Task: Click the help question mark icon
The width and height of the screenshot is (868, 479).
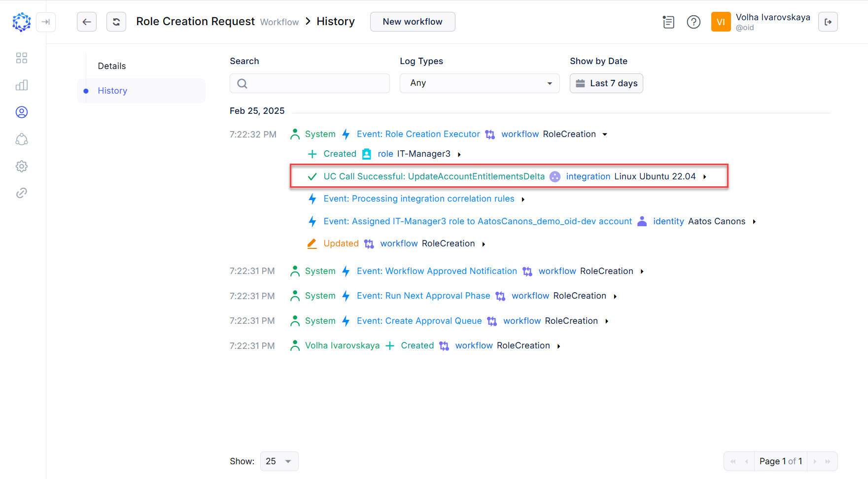Action: tap(694, 22)
